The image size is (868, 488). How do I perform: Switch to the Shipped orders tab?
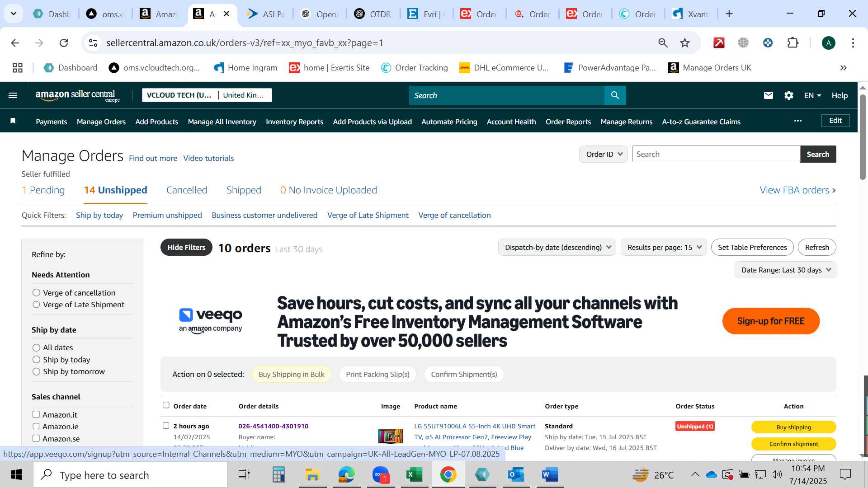(x=244, y=190)
